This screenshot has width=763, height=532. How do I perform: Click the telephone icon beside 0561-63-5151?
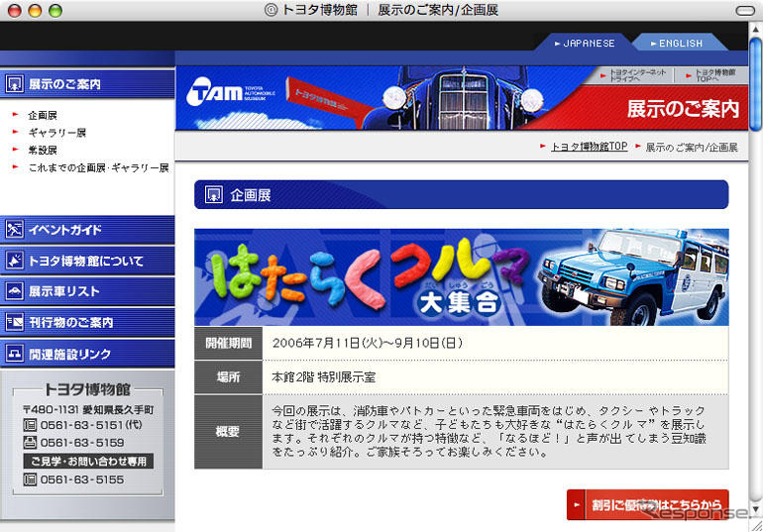[x=30, y=425]
